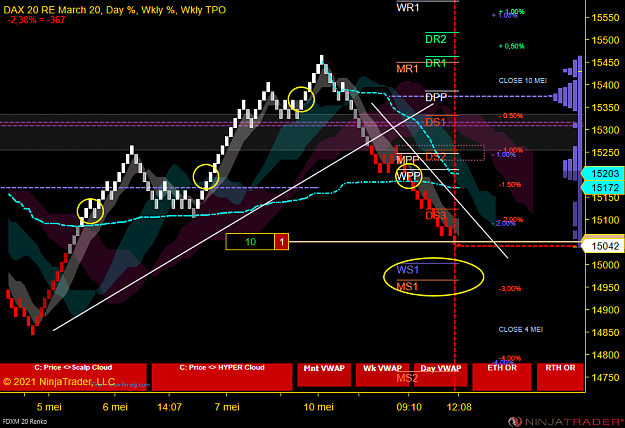
Task: Click the '14:07' time label
Action: coord(169,407)
